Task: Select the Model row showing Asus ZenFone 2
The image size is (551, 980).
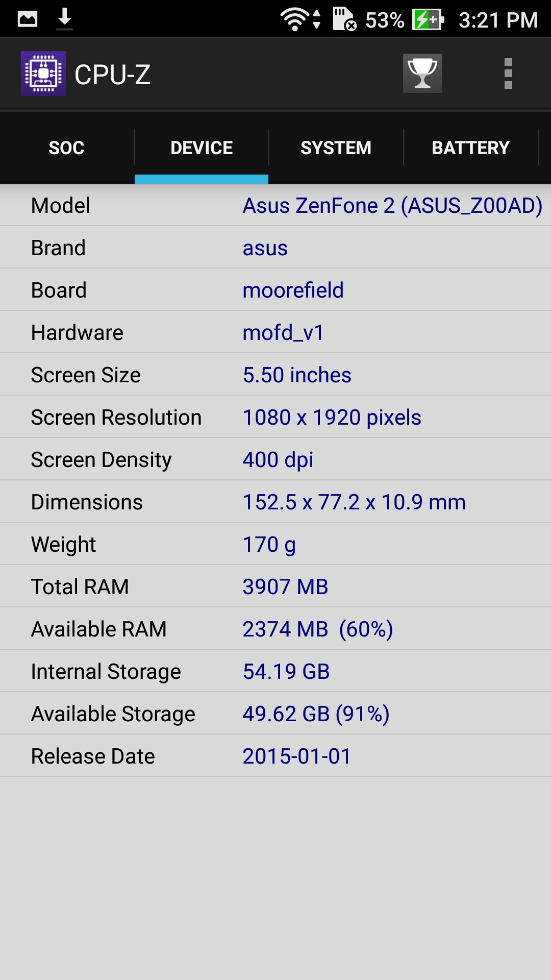Action: pos(275,206)
